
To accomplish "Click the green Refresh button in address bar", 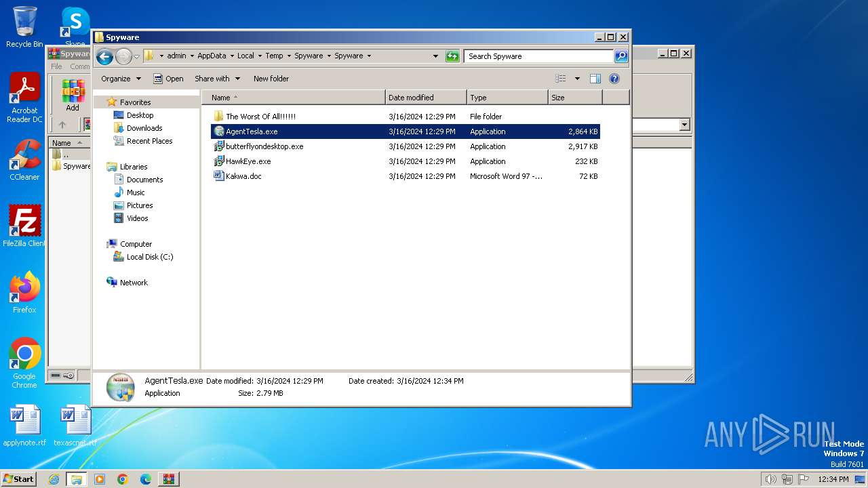I will (x=452, y=56).
